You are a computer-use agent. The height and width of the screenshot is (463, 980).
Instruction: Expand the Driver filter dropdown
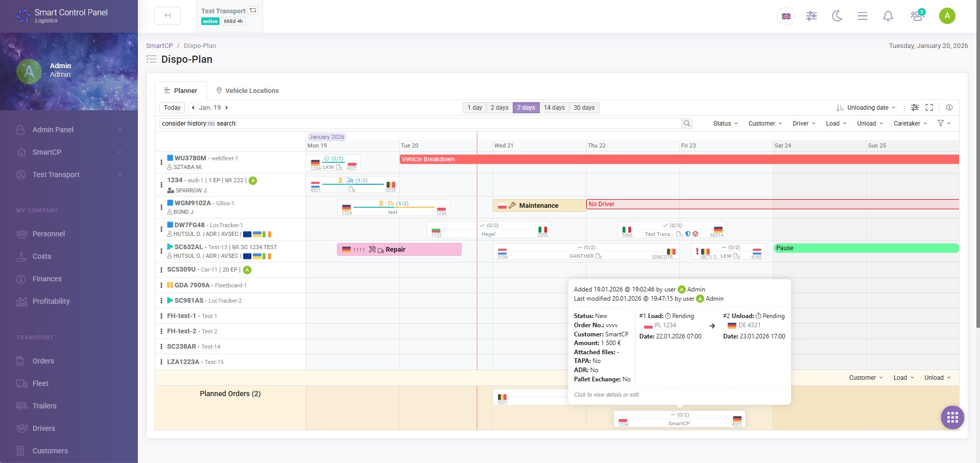(804, 124)
